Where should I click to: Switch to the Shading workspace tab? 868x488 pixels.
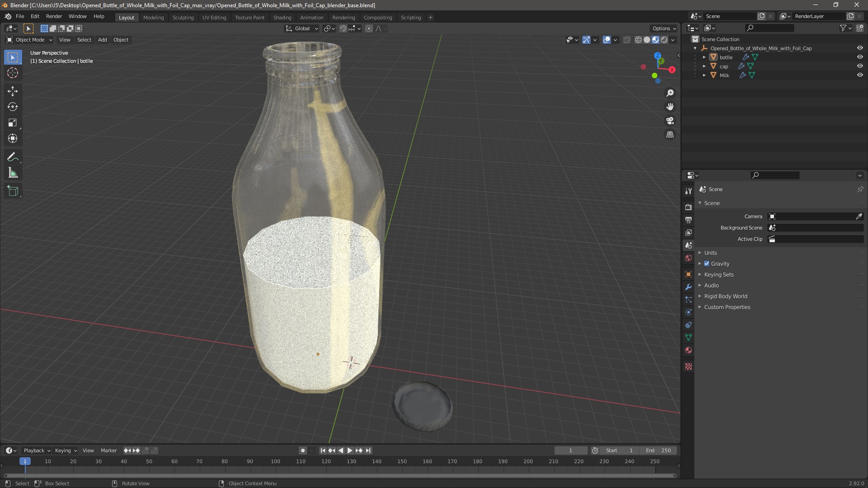(x=282, y=18)
